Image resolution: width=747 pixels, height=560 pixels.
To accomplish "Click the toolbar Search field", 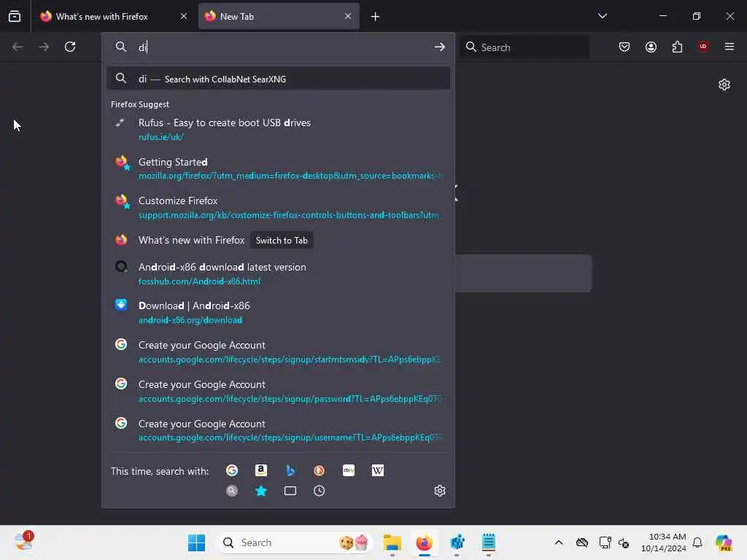I will tap(524, 47).
